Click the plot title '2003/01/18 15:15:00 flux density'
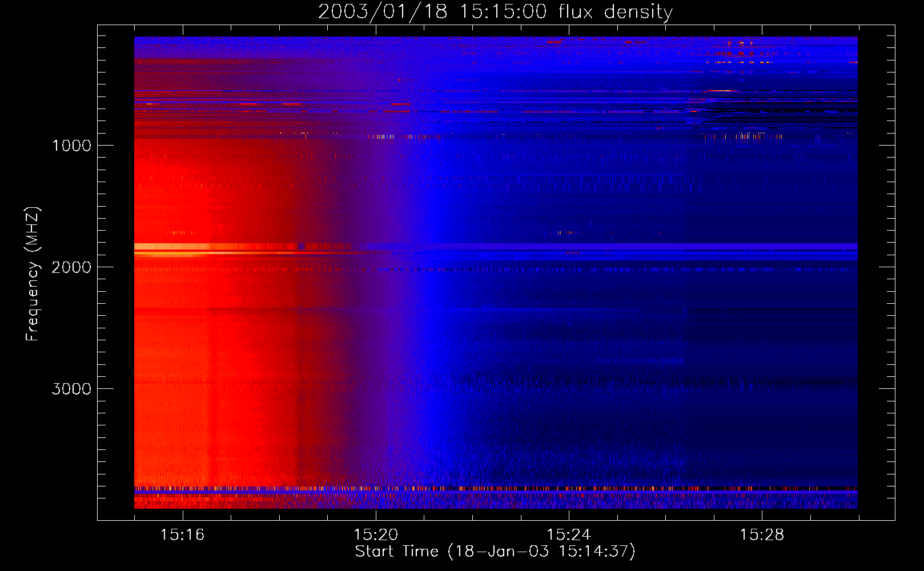Screen dimensions: 924x571 click(x=495, y=12)
